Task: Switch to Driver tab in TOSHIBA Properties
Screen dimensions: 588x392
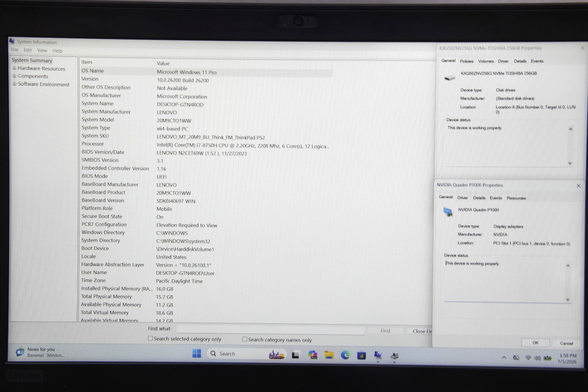Action: coord(503,61)
